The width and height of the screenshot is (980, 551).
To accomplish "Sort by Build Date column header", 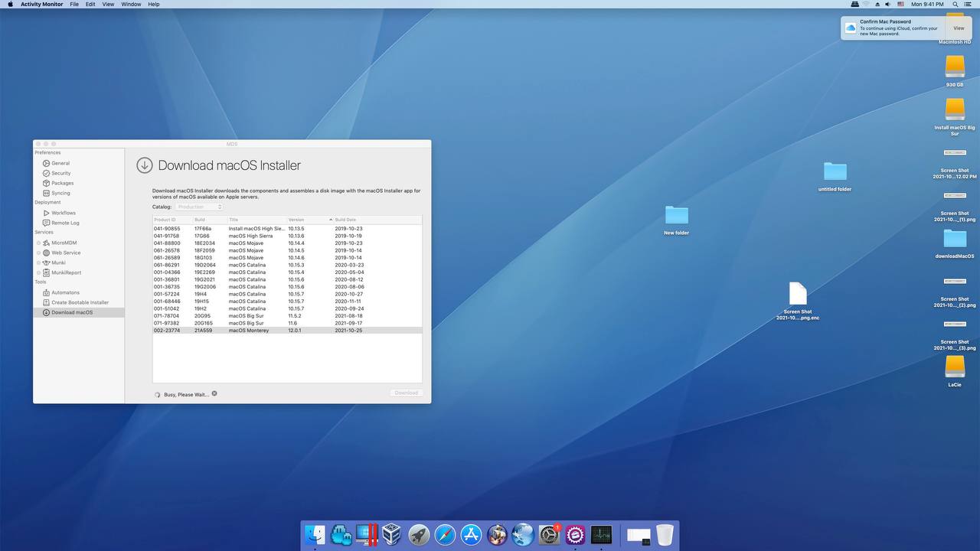I will [377, 220].
